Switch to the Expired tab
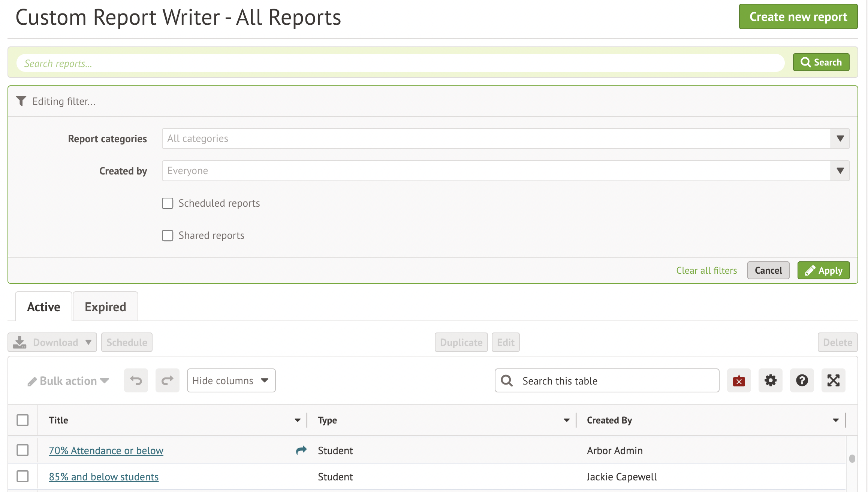This screenshot has width=868, height=492. pyautogui.click(x=105, y=307)
